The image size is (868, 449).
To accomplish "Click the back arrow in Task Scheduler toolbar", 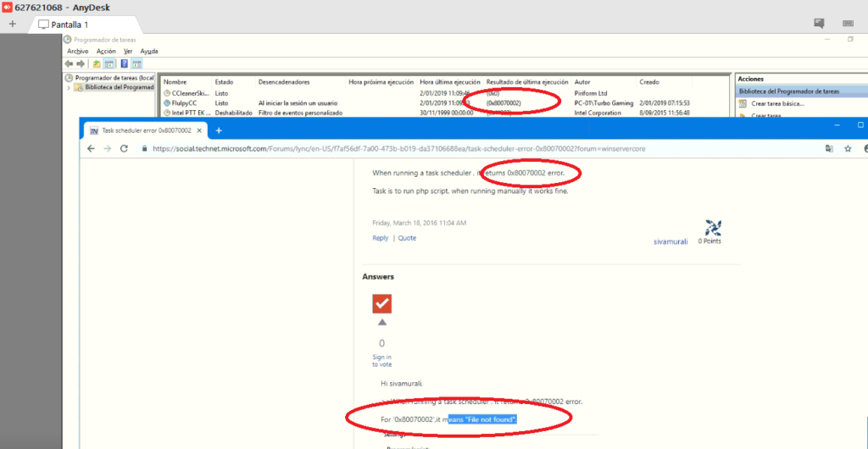I will coord(70,64).
